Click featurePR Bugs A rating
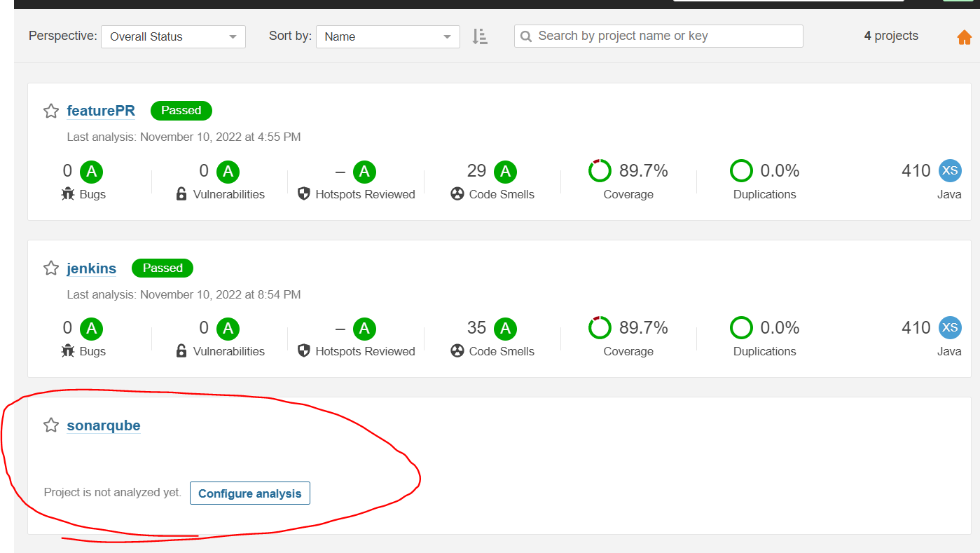Screen dimensions: 980x553 pos(91,171)
